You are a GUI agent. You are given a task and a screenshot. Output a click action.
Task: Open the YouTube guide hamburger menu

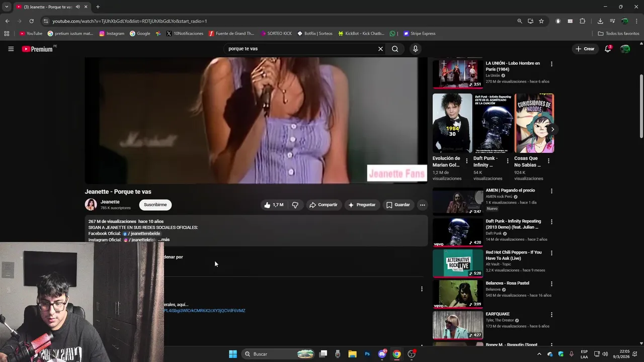(x=11, y=49)
